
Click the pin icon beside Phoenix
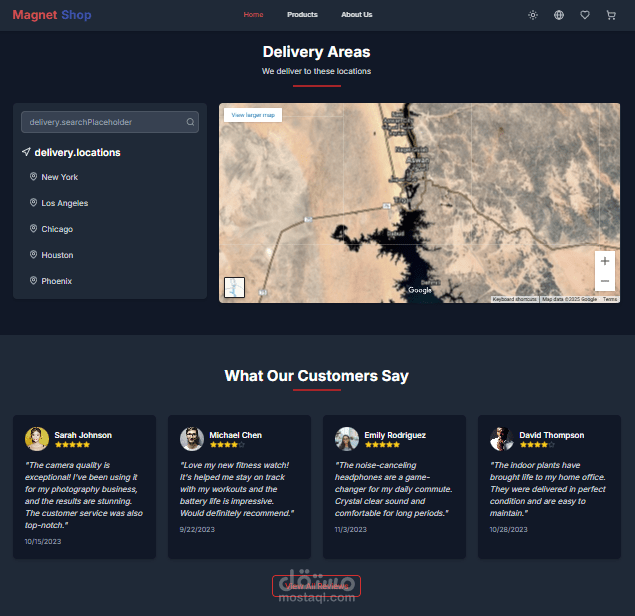[33, 280]
